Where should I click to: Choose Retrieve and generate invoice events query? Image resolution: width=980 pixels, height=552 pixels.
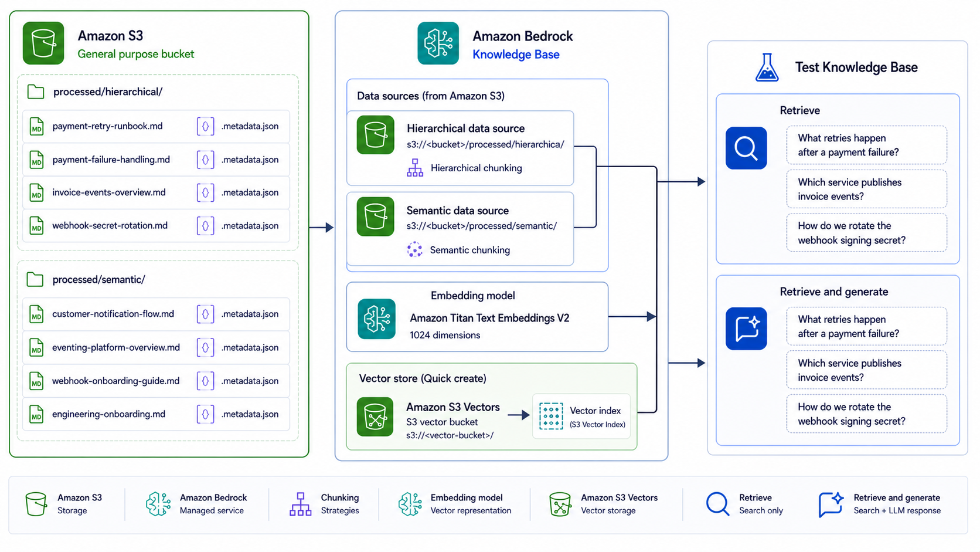click(x=866, y=370)
